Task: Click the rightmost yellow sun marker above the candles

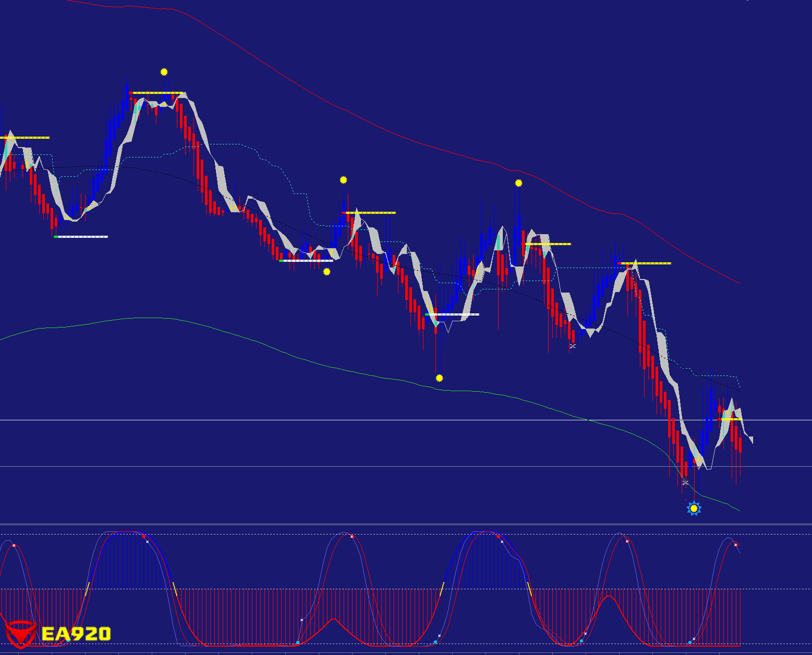Action: (518, 183)
